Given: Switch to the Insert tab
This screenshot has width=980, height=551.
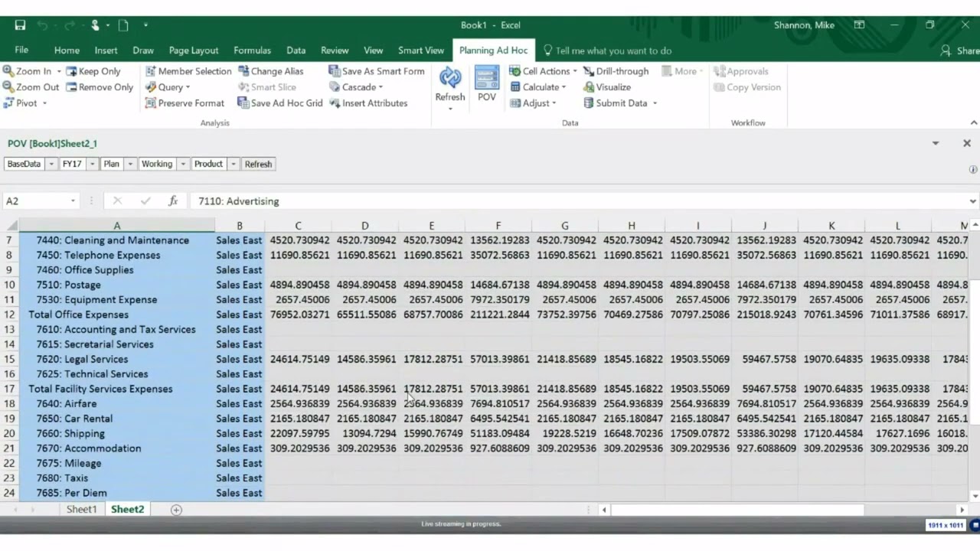Looking at the screenshot, I should [x=106, y=51].
